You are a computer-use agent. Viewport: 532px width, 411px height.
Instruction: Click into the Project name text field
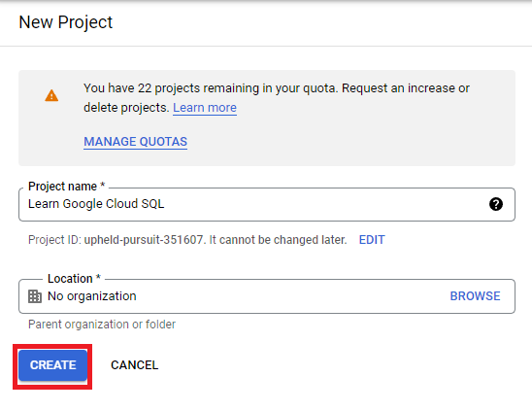(x=267, y=204)
